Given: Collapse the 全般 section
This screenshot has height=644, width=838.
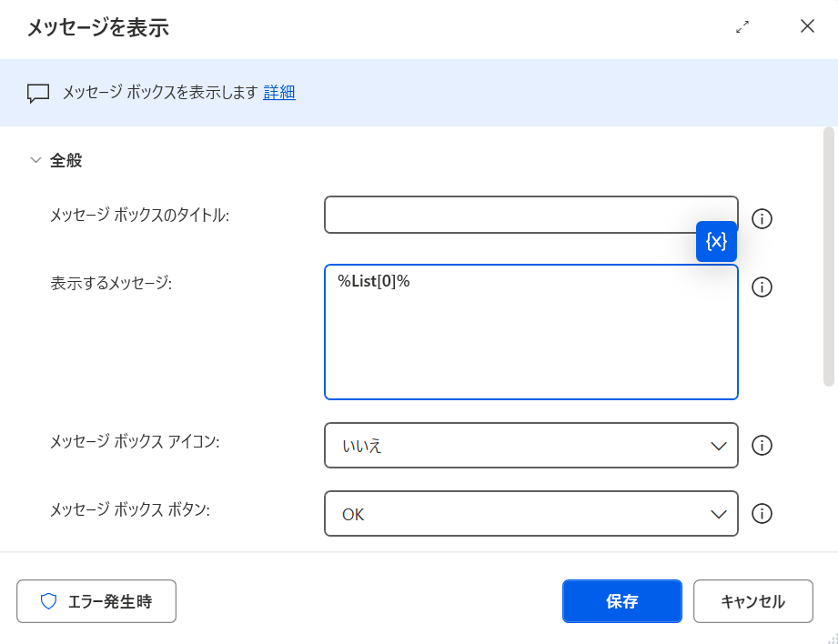Looking at the screenshot, I should [36, 160].
